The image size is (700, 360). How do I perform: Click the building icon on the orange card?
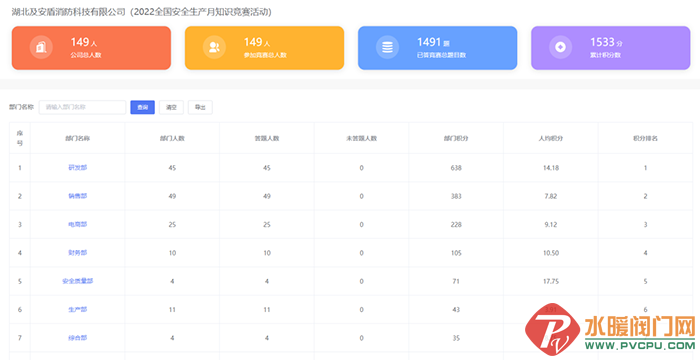click(x=41, y=47)
